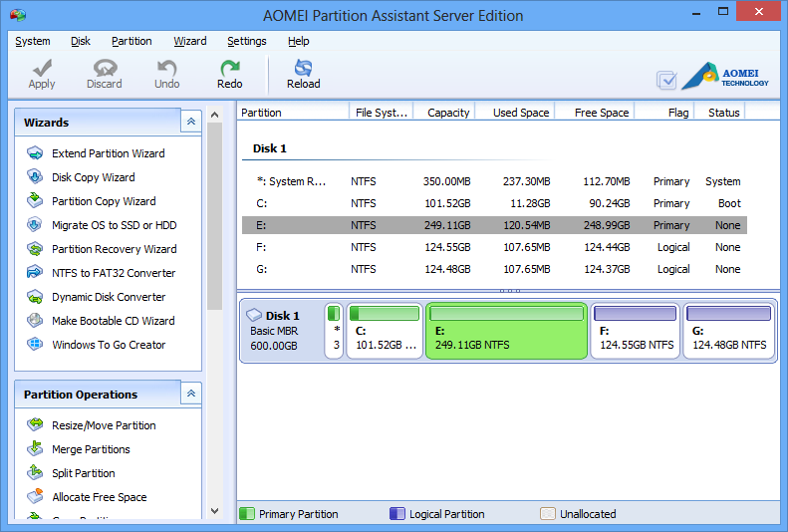788x532 pixels.
Task: Select the System Reserved partition row
Action: coord(494,181)
